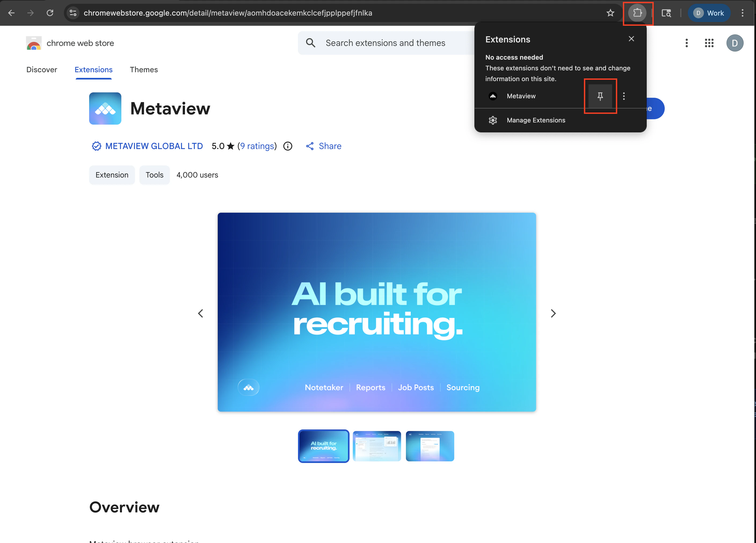Select the second screenshot thumbnail
Screen dimensions: 756x543
[377, 446]
